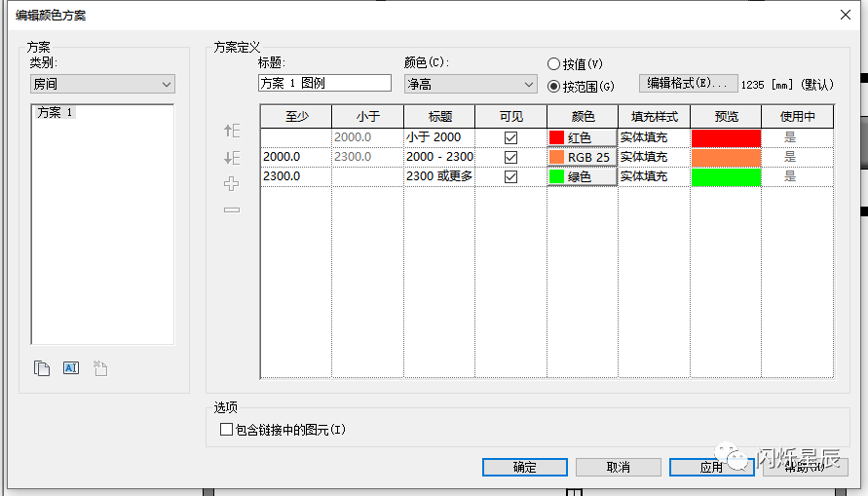The width and height of the screenshot is (868, 496).
Task: Toggle visibility for the 2000 - 2300 row
Action: (510, 157)
